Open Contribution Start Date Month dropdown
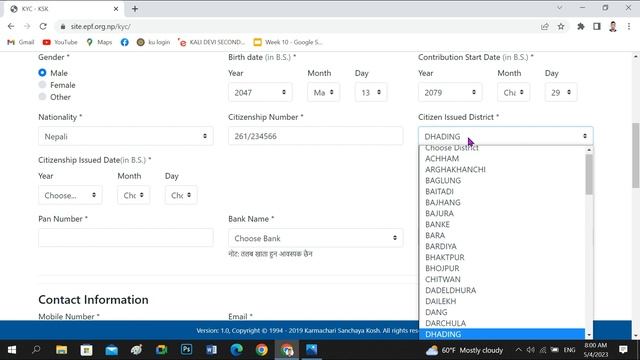 (513, 93)
